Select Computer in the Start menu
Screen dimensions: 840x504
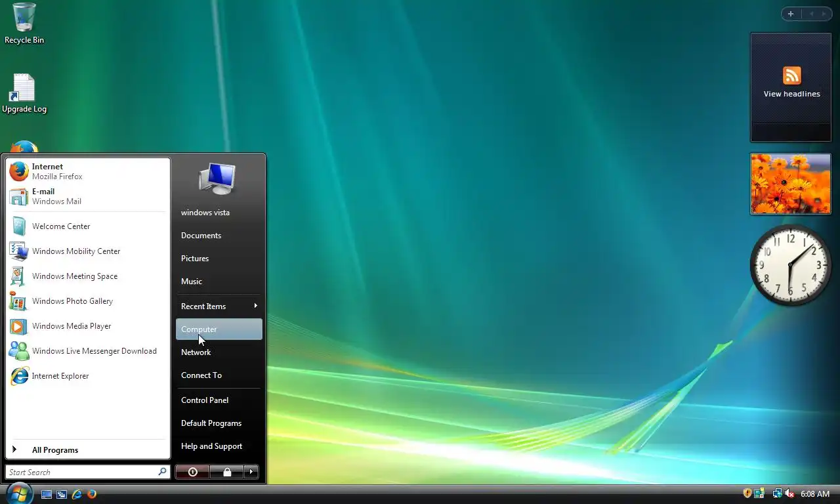click(219, 329)
